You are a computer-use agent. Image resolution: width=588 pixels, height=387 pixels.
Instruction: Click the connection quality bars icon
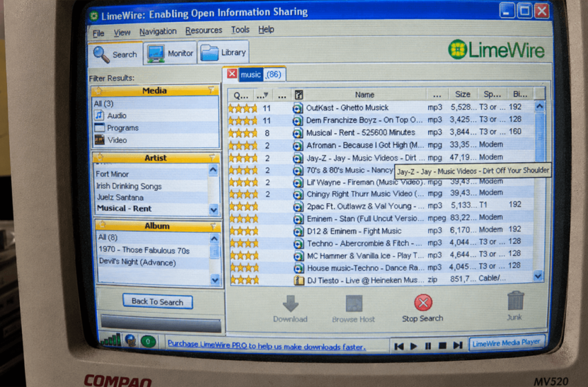pos(111,340)
